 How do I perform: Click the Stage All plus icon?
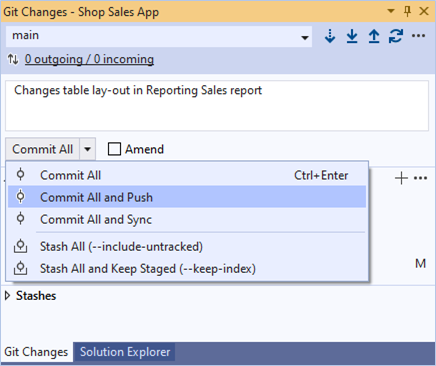click(401, 178)
